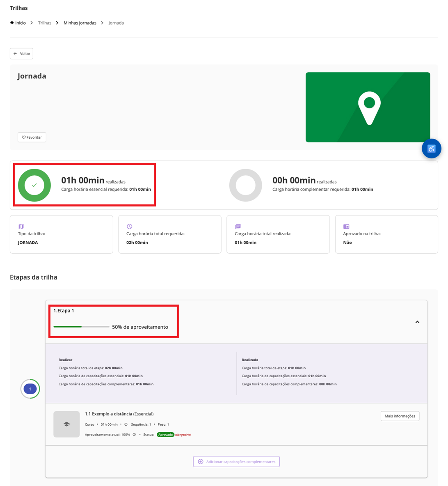The width and height of the screenshot is (448, 486).
Task: Open Mais informações for Exemplo a distância
Action: tap(400, 416)
